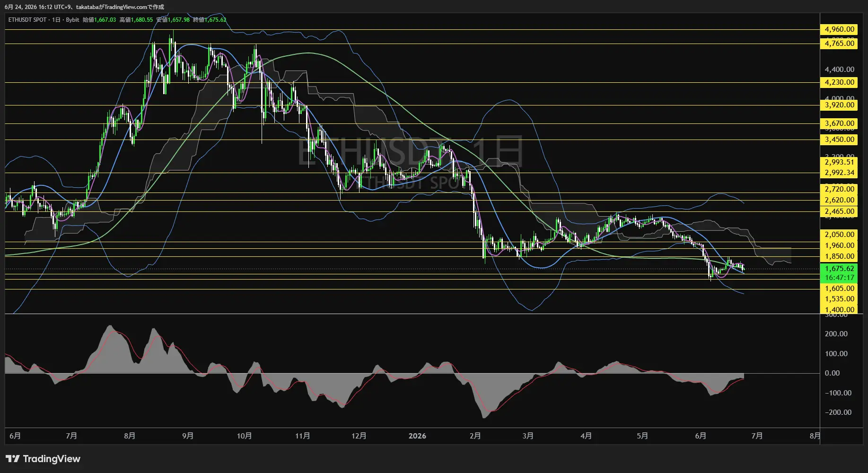
Task: Click the 2026 year marker on time axis
Action: click(x=417, y=436)
